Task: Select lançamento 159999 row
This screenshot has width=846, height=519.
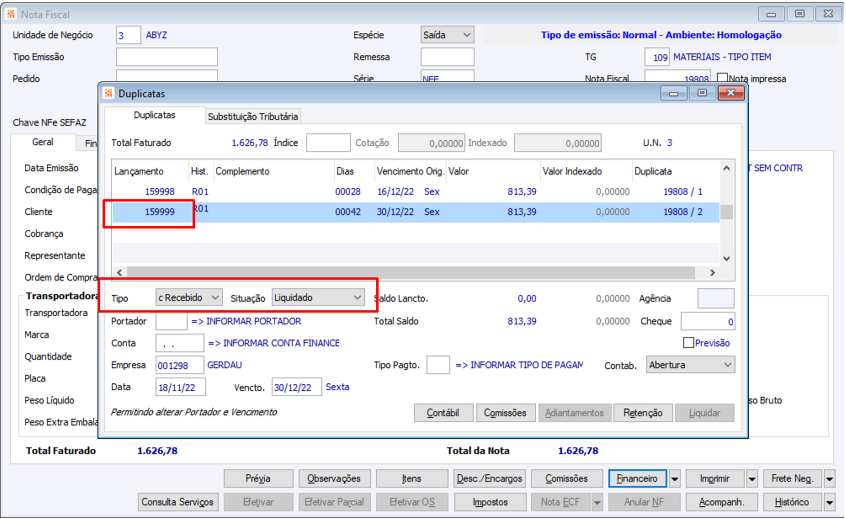Action: pyautogui.click(x=415, y=212)
